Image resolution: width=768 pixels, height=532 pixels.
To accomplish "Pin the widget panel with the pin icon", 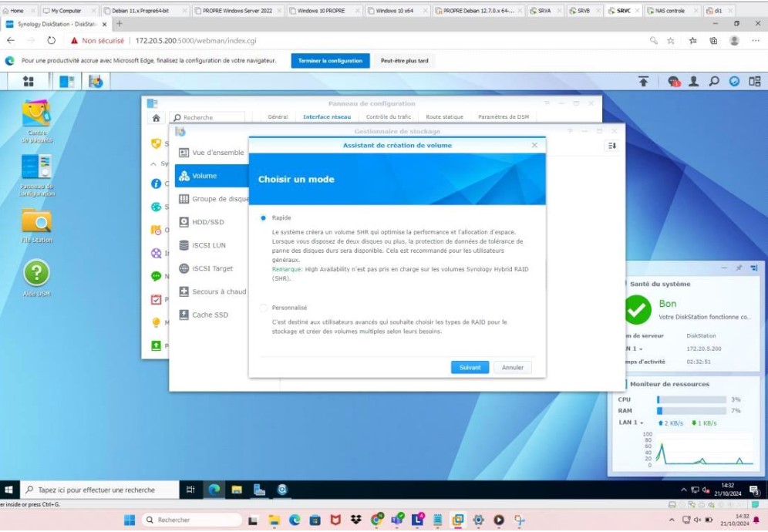I will tap(739, 268).
